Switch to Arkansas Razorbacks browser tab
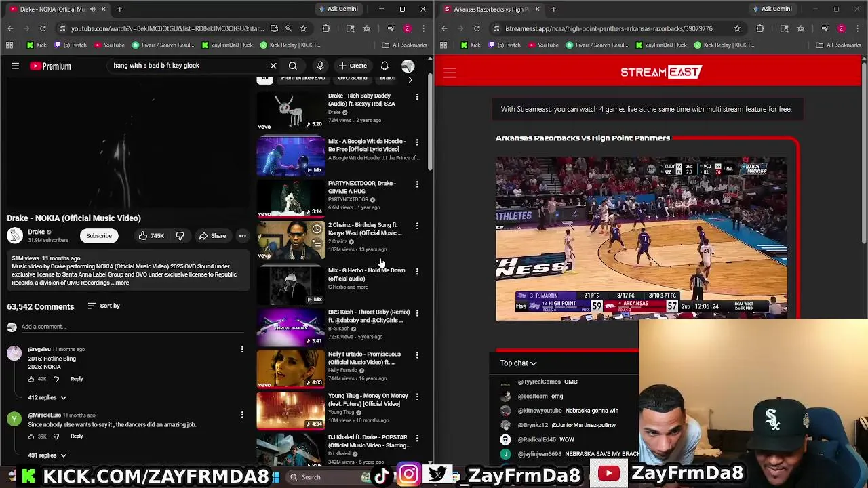The width and height of the screenshot is (868, 488). tap(491, 9)
